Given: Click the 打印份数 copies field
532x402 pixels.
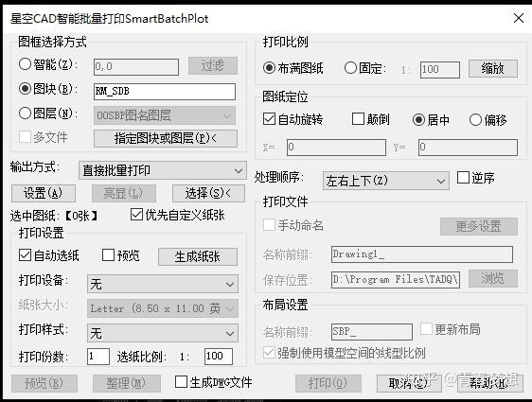Looking at the screenshot, I should tap(98, 357).
